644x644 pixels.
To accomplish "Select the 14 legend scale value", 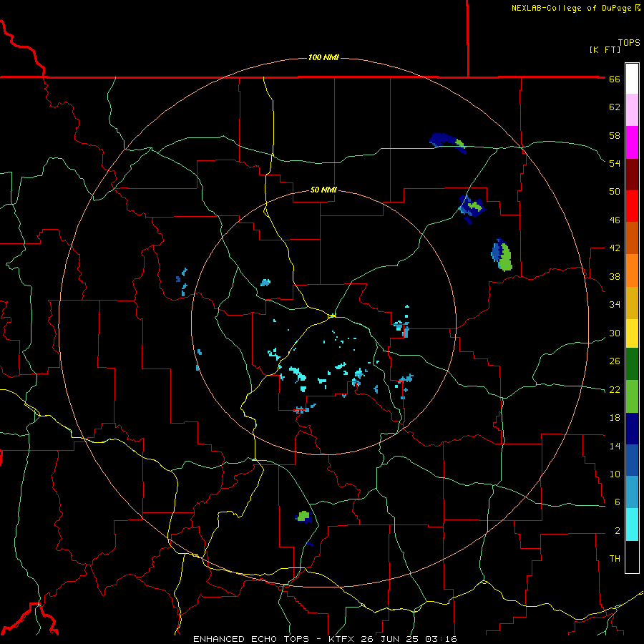I will point(615,446).
